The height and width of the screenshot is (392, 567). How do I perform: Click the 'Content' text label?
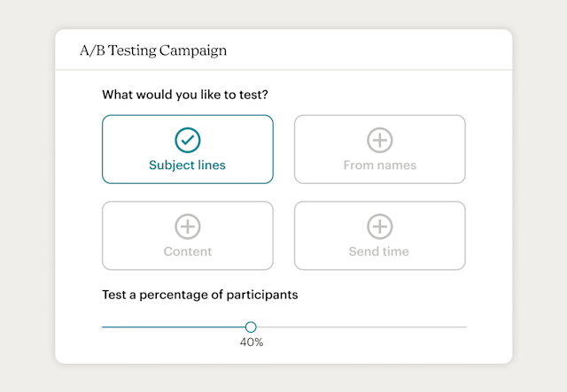tap(187, 251)
